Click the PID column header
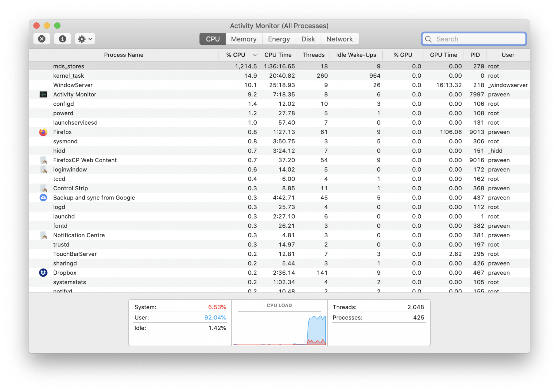 (475, 55)
